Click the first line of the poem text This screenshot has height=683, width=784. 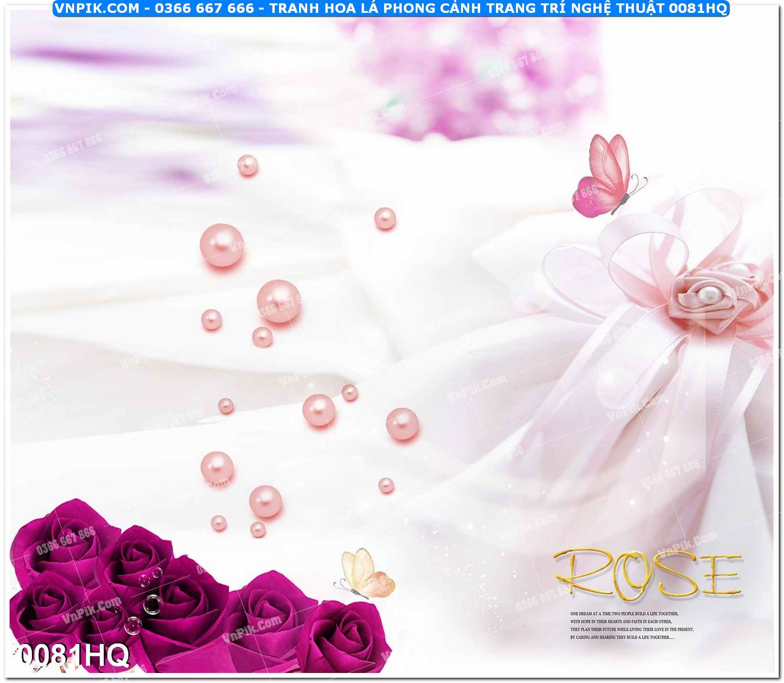[x=624, y=614]
